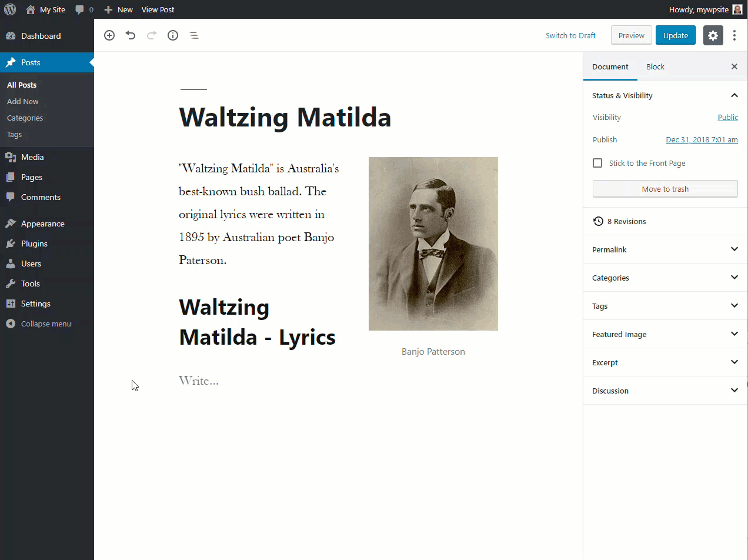Viewport: 748px width, 560px height.
Task: Click the Redo arrow icon
Action: [x=152, y=35]
